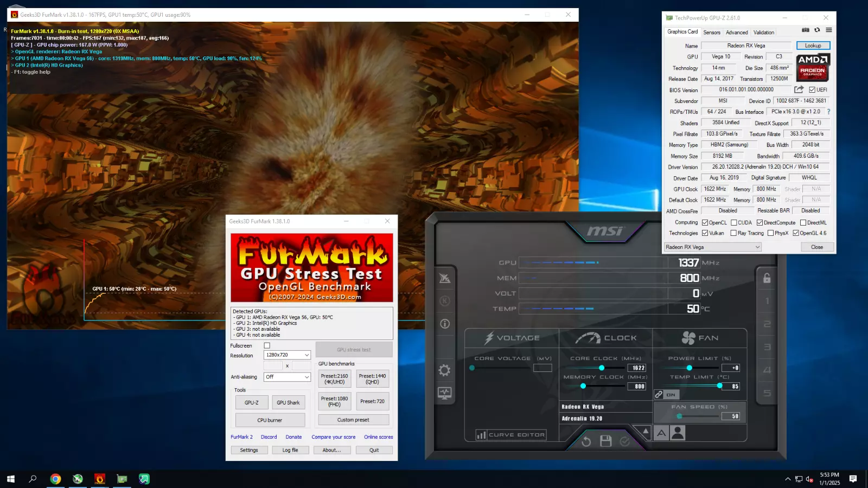Click Afterburner auto fan 'A' button
The image size is (868, 488).
(661, 433)
